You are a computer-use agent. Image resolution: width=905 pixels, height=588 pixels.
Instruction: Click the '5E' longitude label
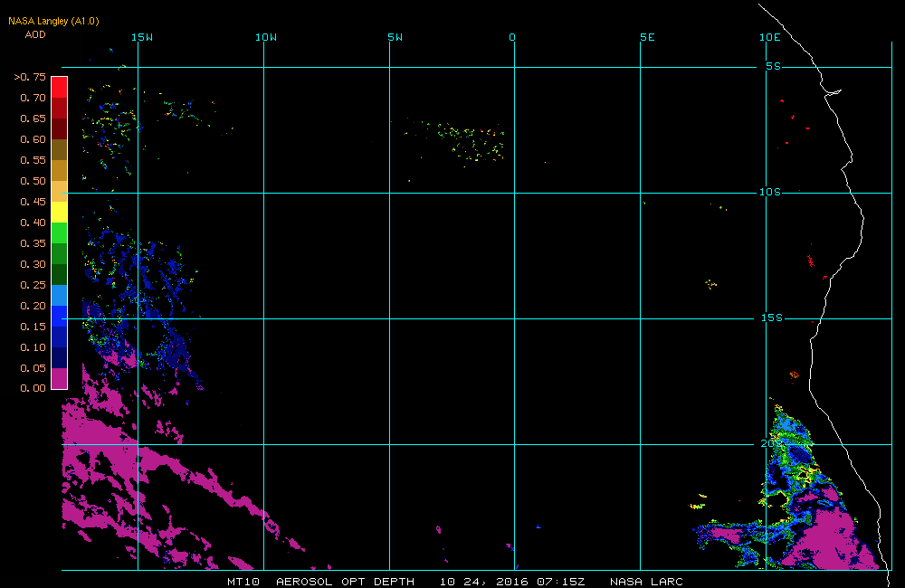pyautogui.click(x=648, y=37)
